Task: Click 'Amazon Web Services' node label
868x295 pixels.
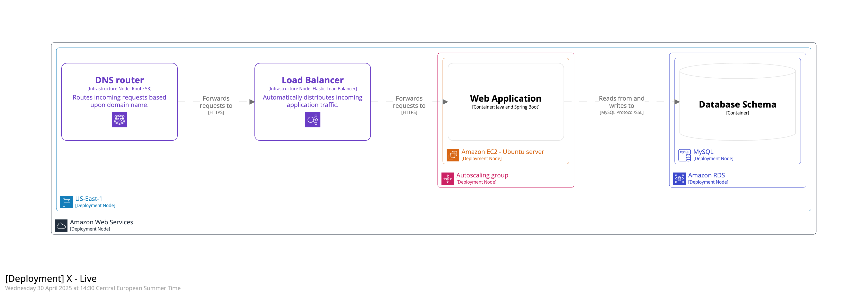Action: (x=101, y=222)
